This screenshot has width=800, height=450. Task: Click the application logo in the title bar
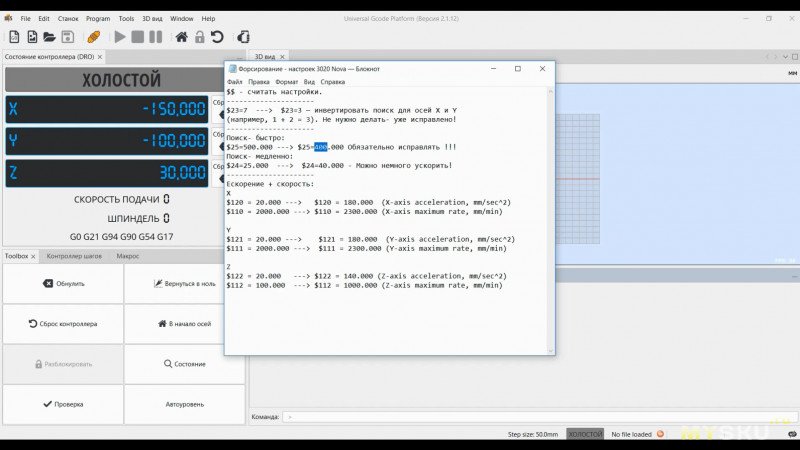point(8,18)
